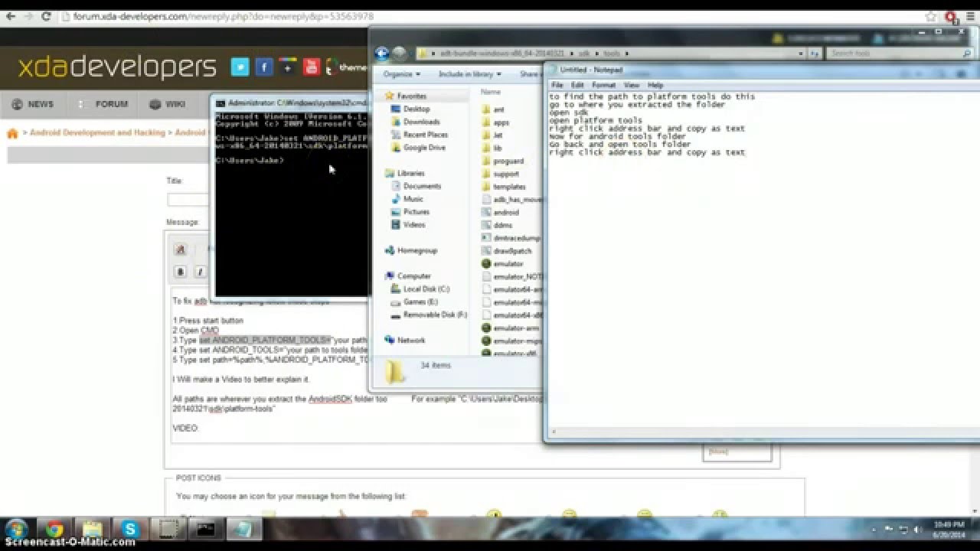Image resolution: width=980 pixels, height=551 pixels.
Task: Click the Explorer forward arrow button
Action: point(399,54)
